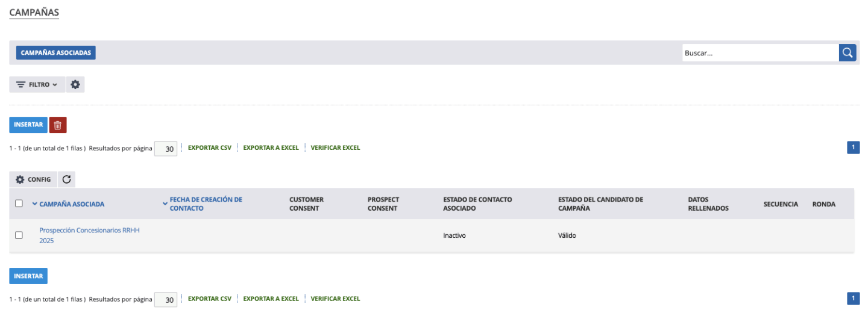Click the top Exportar CSV link
Image resolution: width=868 pixels, height=313 pixels.
click(x=209, y=147)
